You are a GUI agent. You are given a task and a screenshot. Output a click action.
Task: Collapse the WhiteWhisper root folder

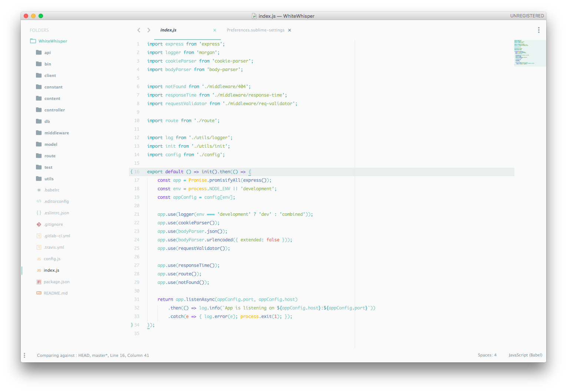pyautogui.click(x=49, y=41)
